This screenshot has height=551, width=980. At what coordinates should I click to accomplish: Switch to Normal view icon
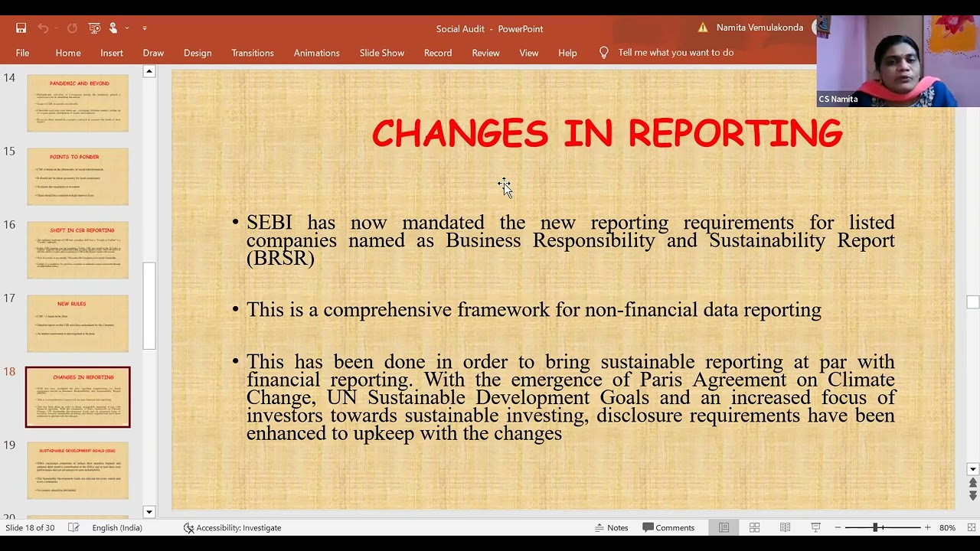coord(724,527)
